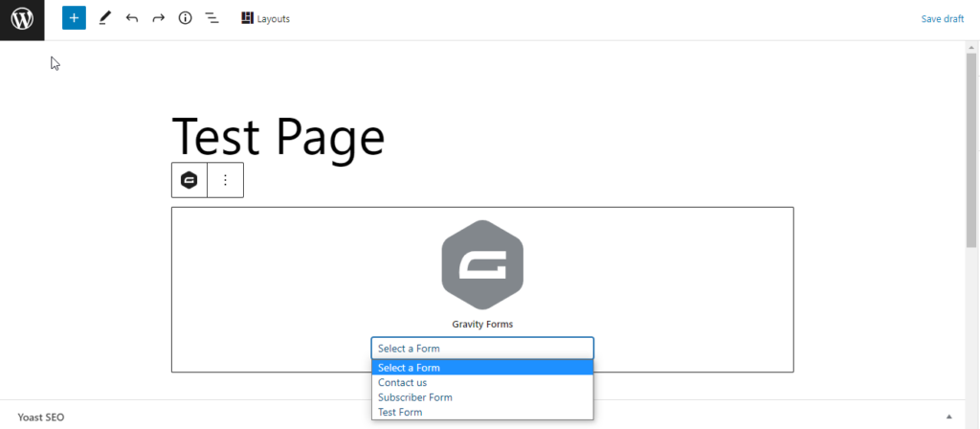The width and height of the screenshot is (980, 429).
Task: Open the document details info icon
Action: click(185, 18)
